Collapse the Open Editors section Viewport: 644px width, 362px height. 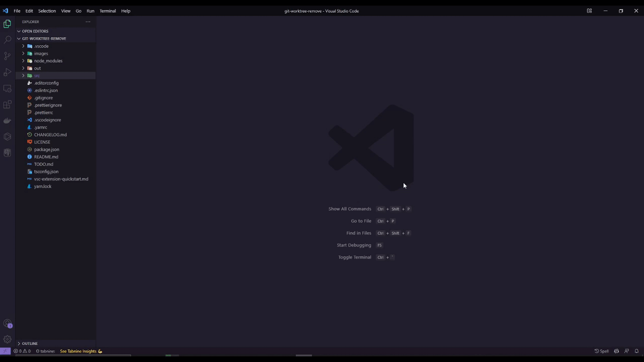click(55, 31)
